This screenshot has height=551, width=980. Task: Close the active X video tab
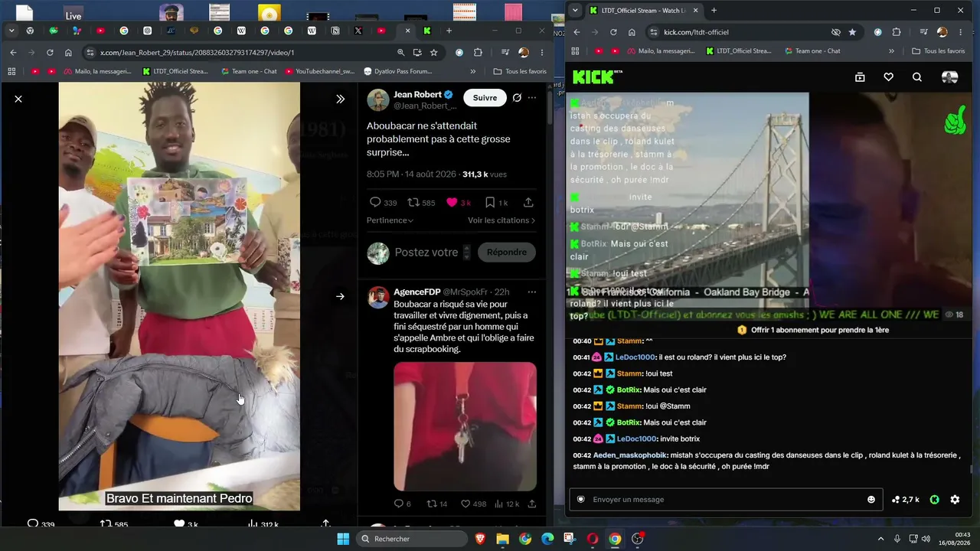(x=407, y=31)
